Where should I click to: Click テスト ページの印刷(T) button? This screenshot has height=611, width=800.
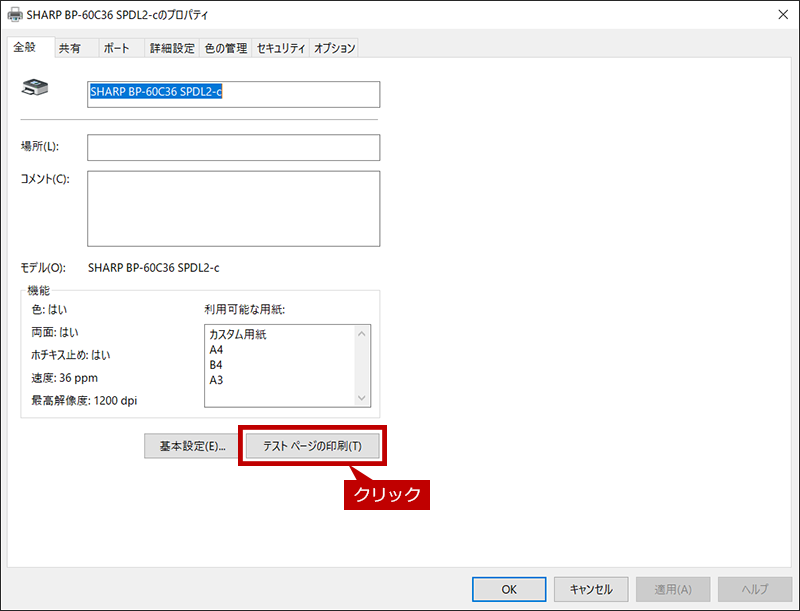tap(312, 446)
